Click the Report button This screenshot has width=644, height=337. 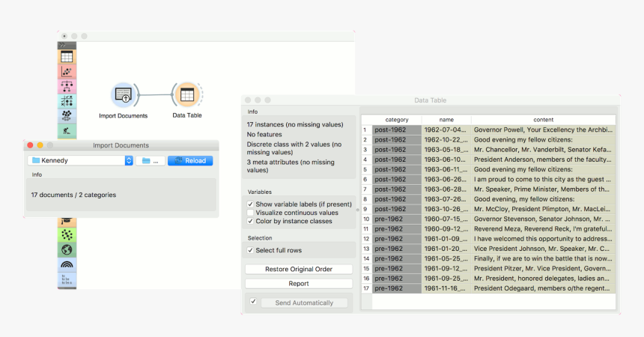tap(299, 284)
